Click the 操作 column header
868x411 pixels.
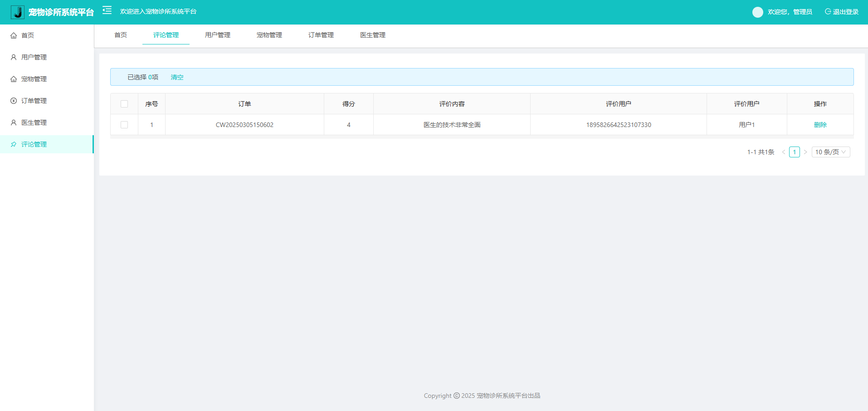pos(820,104)
